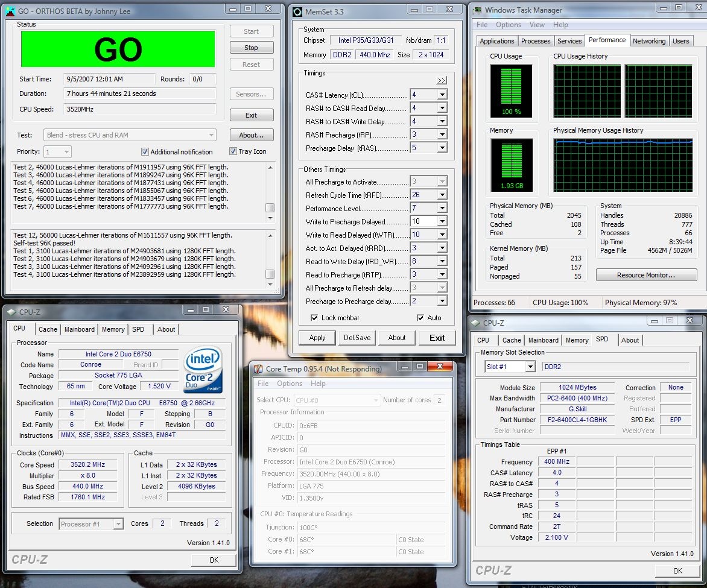Image resolution: width=707 pixels, height=588 pixels.
Task: Toggle the Additional notification checkbox
Action: [145, 152]
